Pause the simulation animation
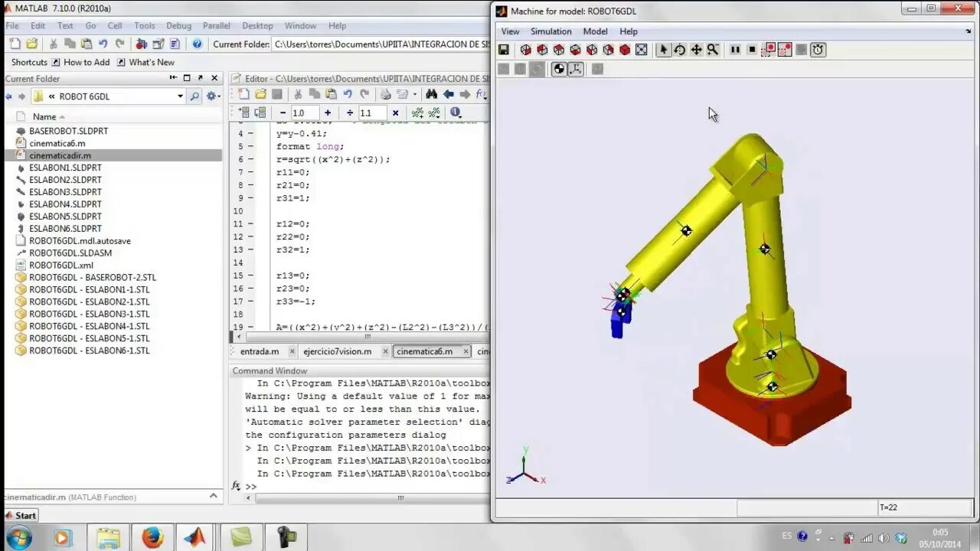This screenshot has width=980, height=551. point(735,50)
